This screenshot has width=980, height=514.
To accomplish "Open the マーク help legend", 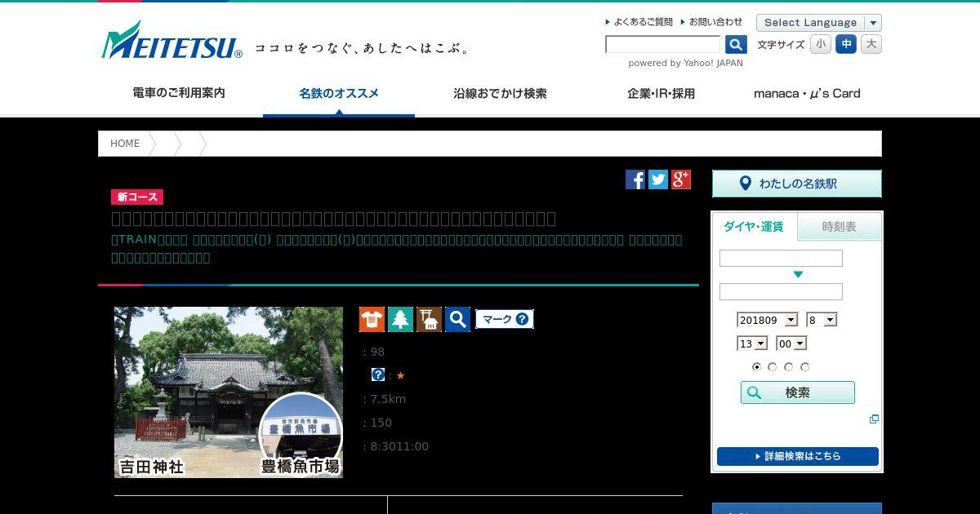I will pyautogui.click(x=505, y=319).
